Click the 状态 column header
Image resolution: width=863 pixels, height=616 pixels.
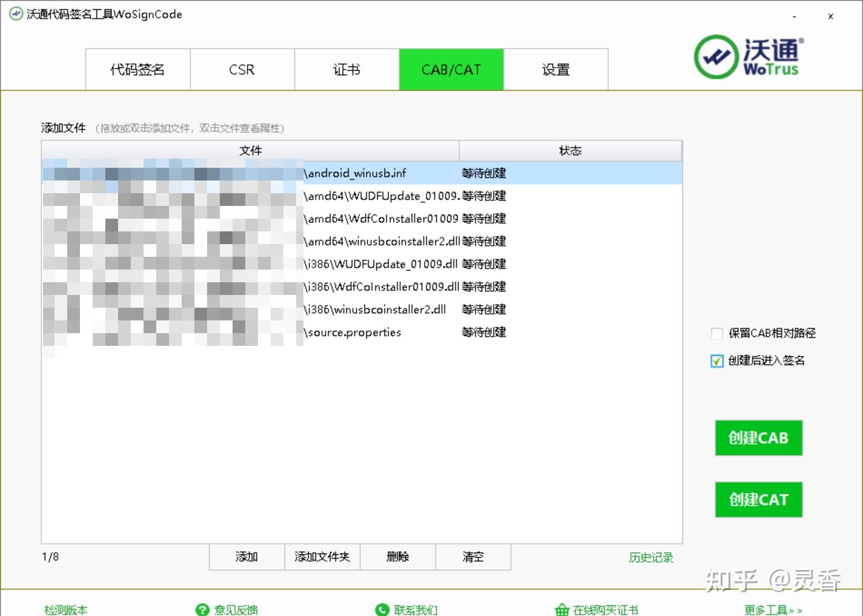coord(570,151)
